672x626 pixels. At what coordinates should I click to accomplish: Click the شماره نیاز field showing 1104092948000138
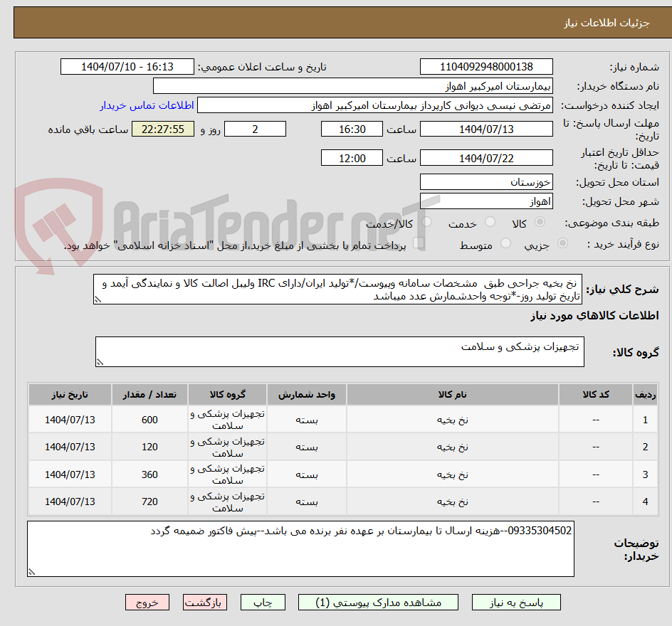pyautogui.click(x=486, y=66)
